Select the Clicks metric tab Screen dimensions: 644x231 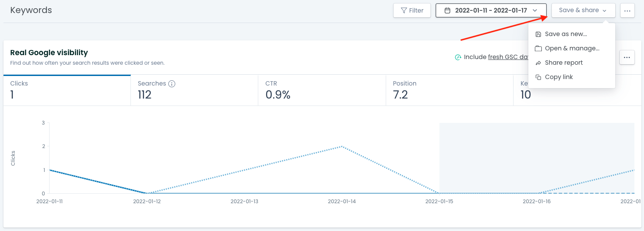(67, 90)
